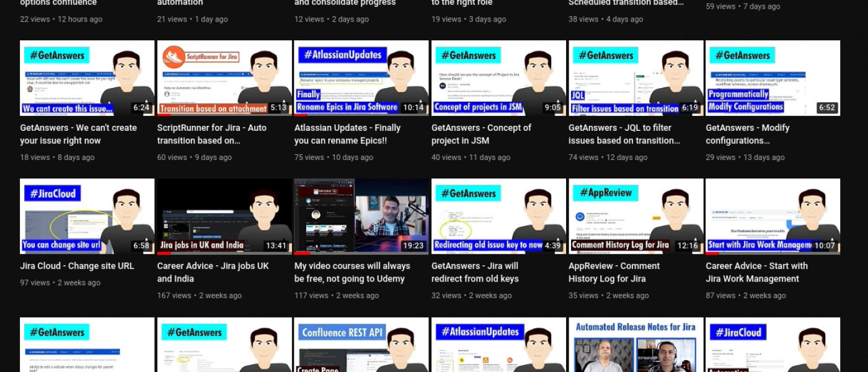The height and width of the screenshot is (372, 868).
Task: Play the 'Automated Release Notes for Jira' thumbnail
Action: point(635,345)
